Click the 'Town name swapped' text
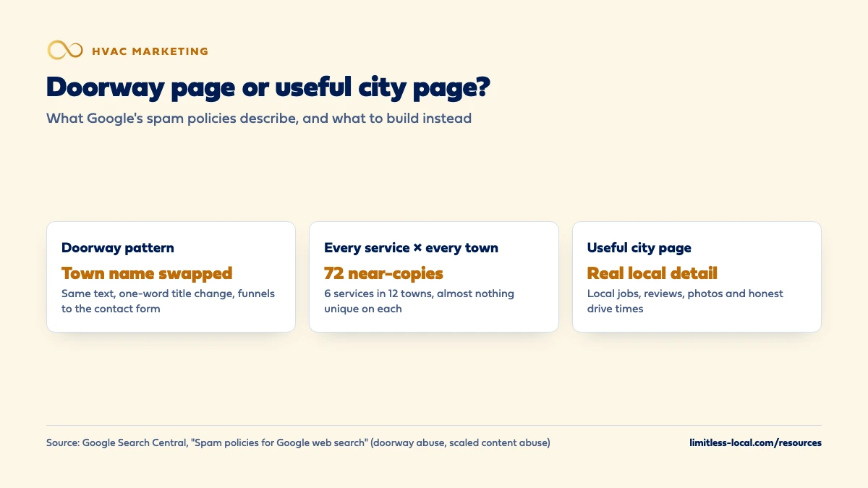The width and height of the screenshot is (868, 488). tap(147, 273)
